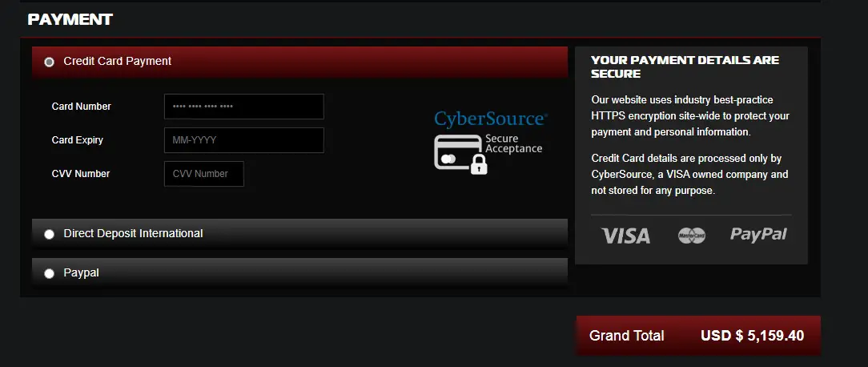
Task: Choose Direct Deposit International radio option
Action: [50, 234]
